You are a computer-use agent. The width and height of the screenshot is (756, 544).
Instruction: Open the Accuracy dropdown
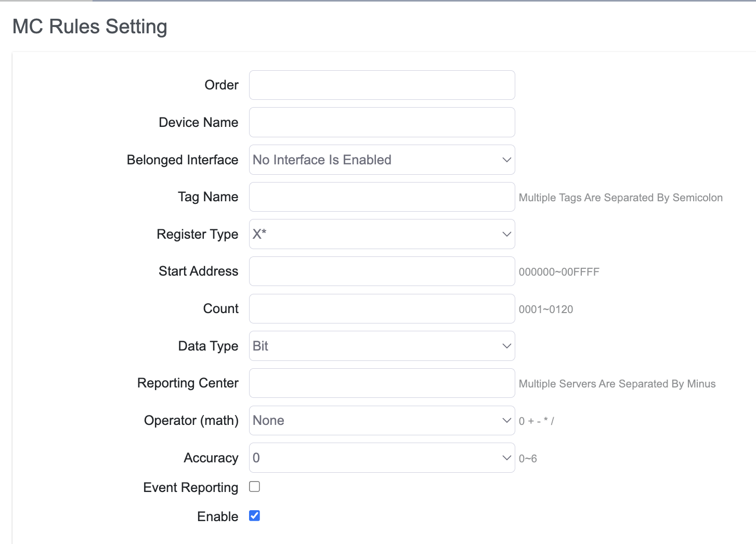coord(382,458)
